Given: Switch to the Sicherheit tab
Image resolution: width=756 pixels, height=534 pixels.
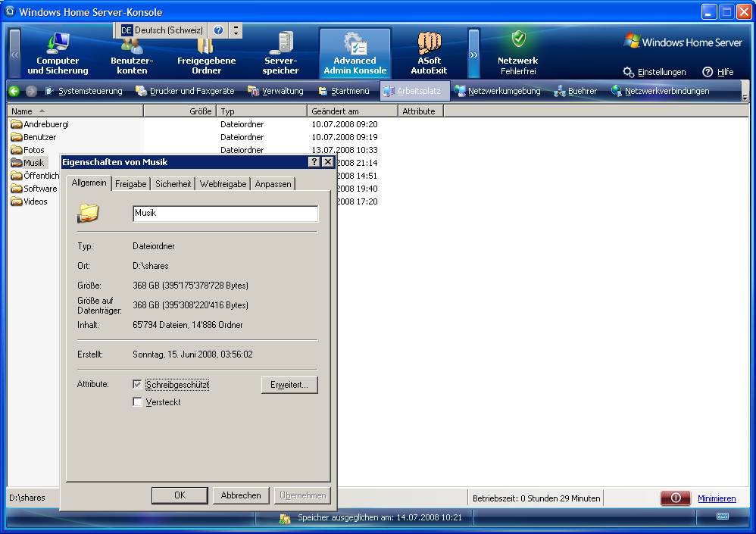Looking at the screenshot, I should [173, 184].
